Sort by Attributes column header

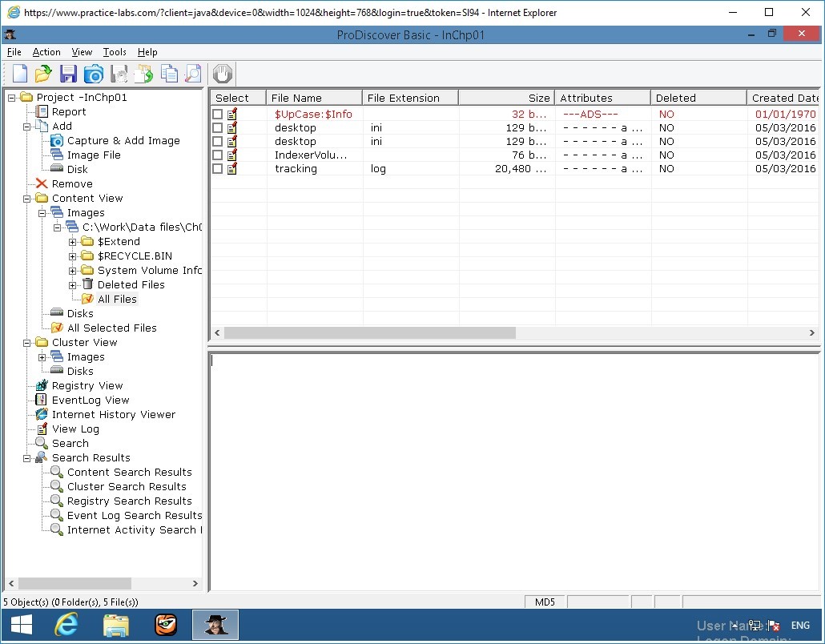click(x=603, y=98)
